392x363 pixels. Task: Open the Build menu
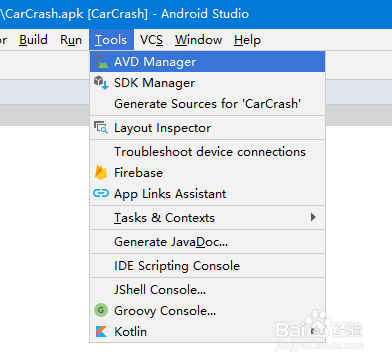(33, 40)
